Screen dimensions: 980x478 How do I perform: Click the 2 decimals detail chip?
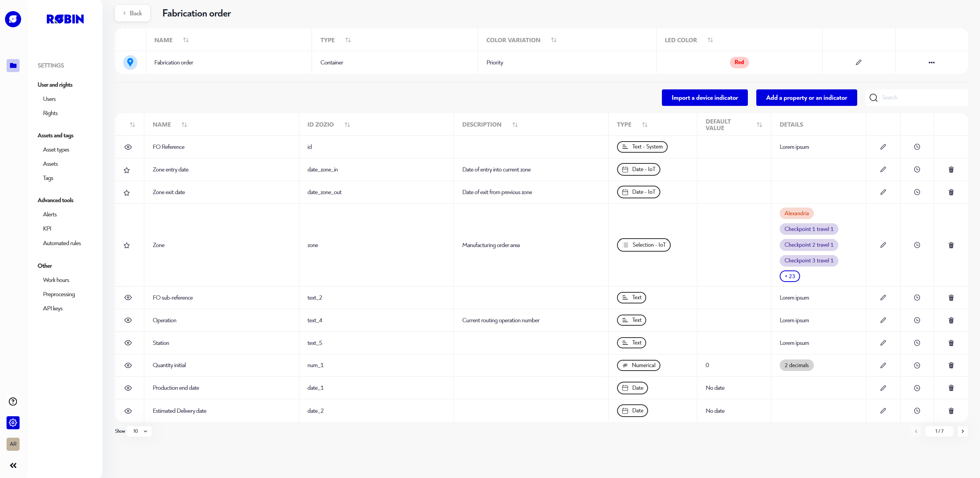(797, 365)
